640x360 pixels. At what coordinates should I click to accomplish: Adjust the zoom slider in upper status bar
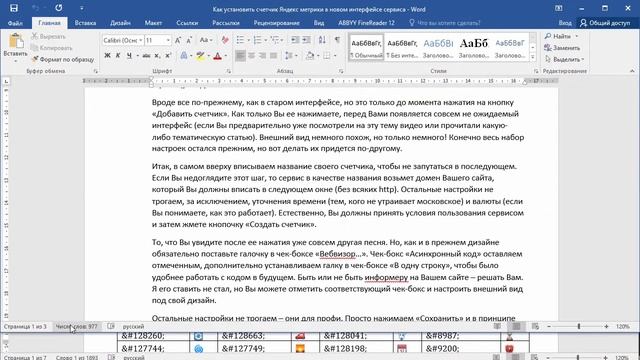coord(578,327)
